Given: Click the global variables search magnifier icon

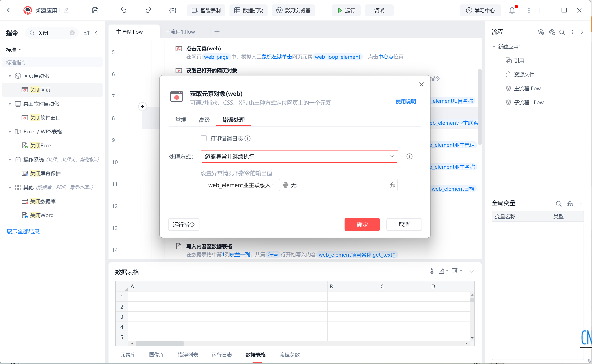Looking at the screenshot, I should [559, 204].
